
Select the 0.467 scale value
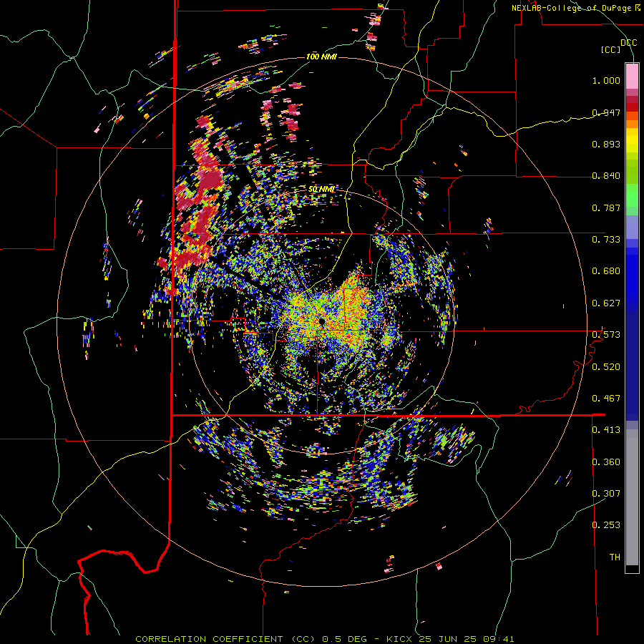pyautogui.click(x=606, y=399)
